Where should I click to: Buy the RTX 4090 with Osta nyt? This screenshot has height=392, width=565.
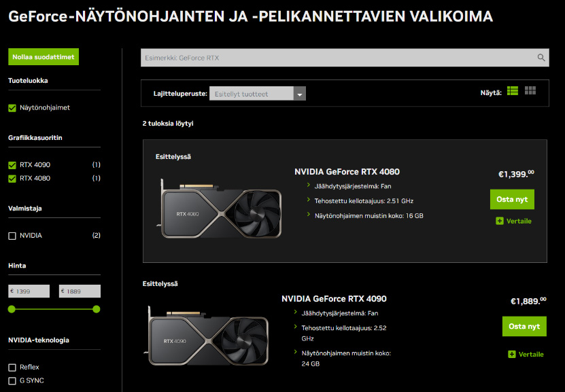pyautogui.click(x=524, y=327)
